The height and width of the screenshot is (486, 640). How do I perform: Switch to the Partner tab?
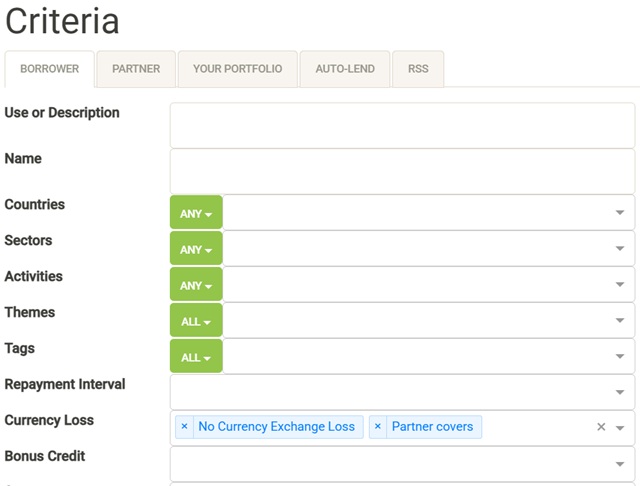tap(136, 69)
